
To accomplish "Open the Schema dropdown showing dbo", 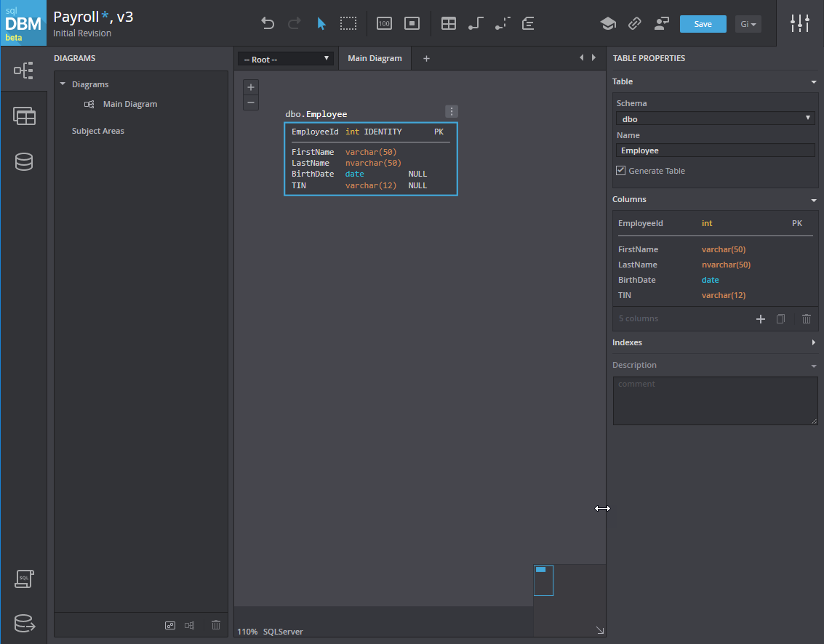I will coord(715,118).
